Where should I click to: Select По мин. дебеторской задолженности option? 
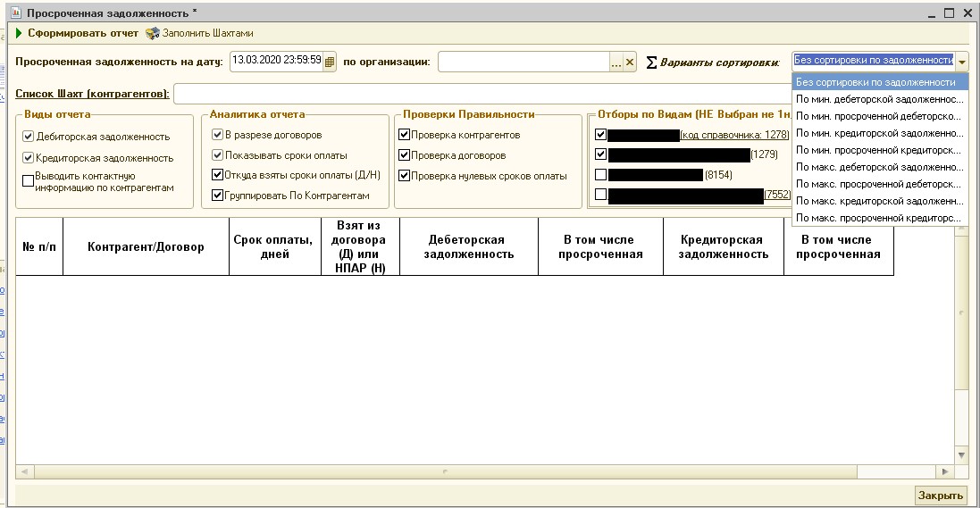[x=879, y=99]
